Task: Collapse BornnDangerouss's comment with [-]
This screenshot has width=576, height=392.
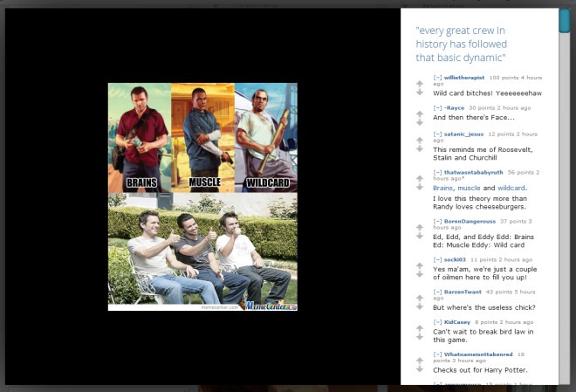Action: pyautogui.click(x=437, y=221)
